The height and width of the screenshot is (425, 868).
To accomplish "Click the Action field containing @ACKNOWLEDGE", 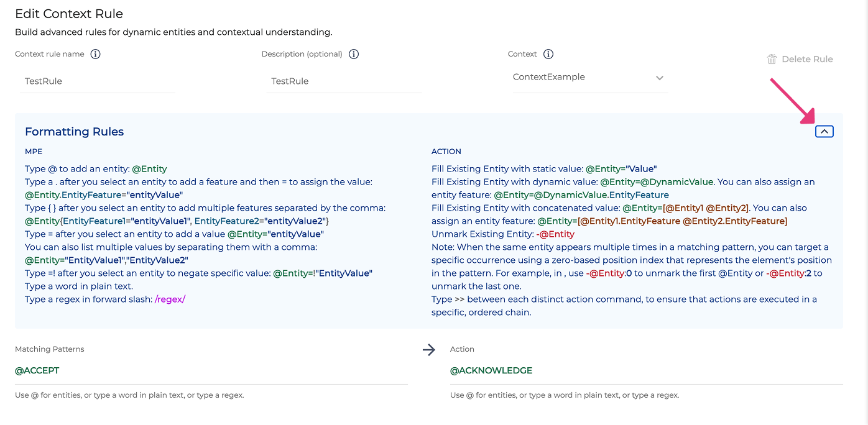I will (645, 371).
